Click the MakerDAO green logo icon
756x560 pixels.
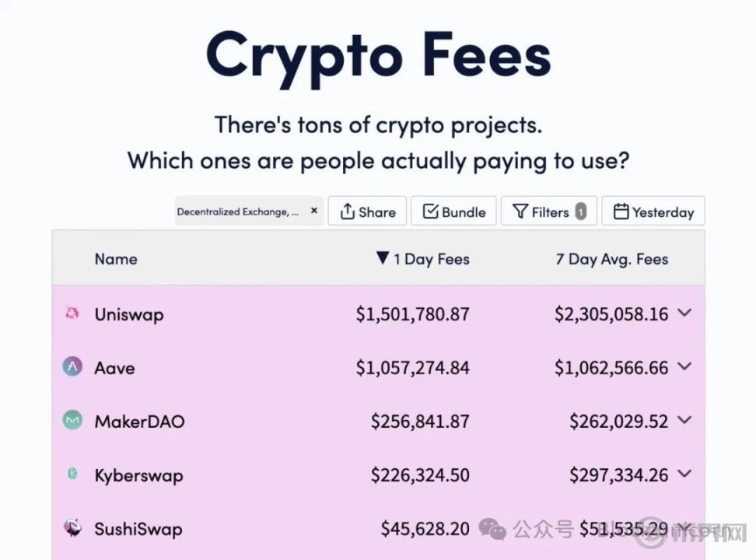tap(72, 421)
